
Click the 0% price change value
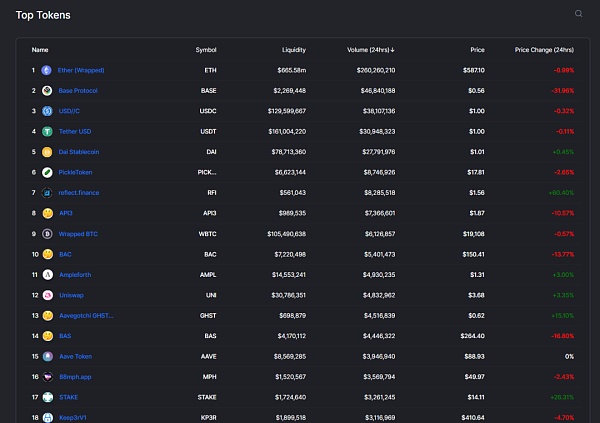[x=569, y=356]
